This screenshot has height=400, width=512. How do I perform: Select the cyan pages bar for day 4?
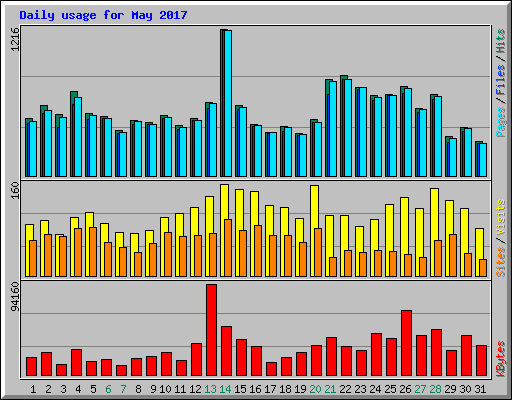click(x=78, y=137)
